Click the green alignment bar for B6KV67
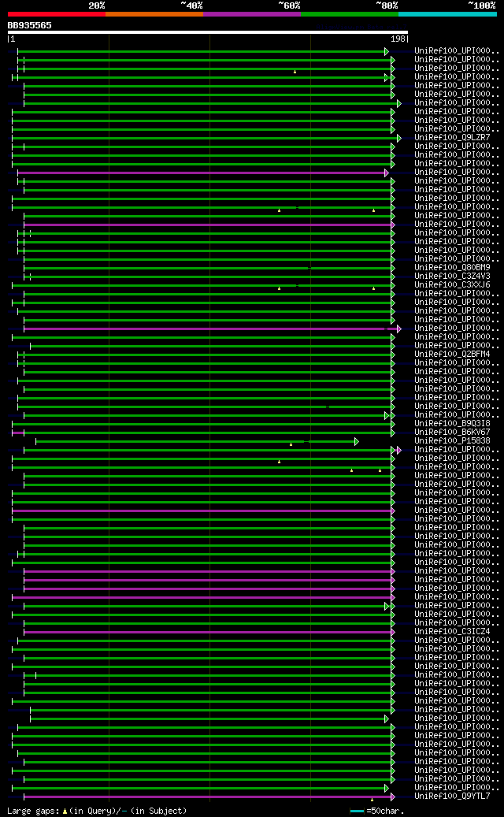This screenshot has width=504, height=817. tap(207, 433)
